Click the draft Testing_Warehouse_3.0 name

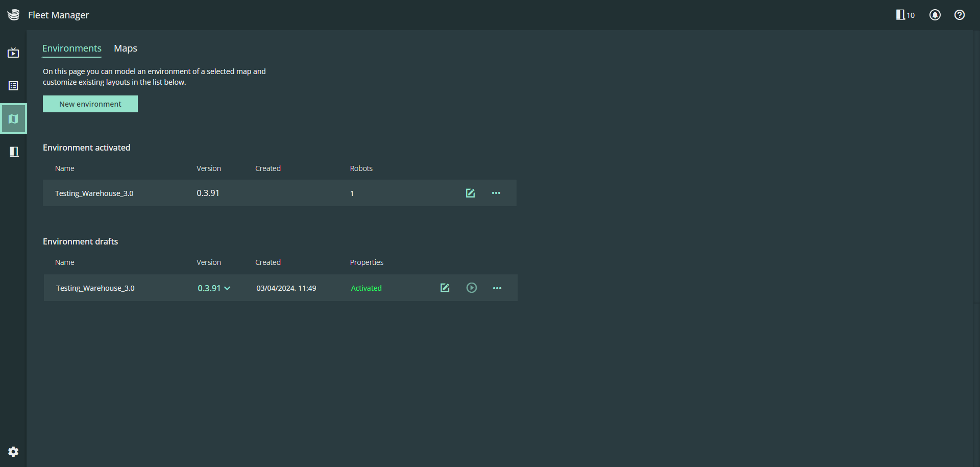click(x=95, y=288)
